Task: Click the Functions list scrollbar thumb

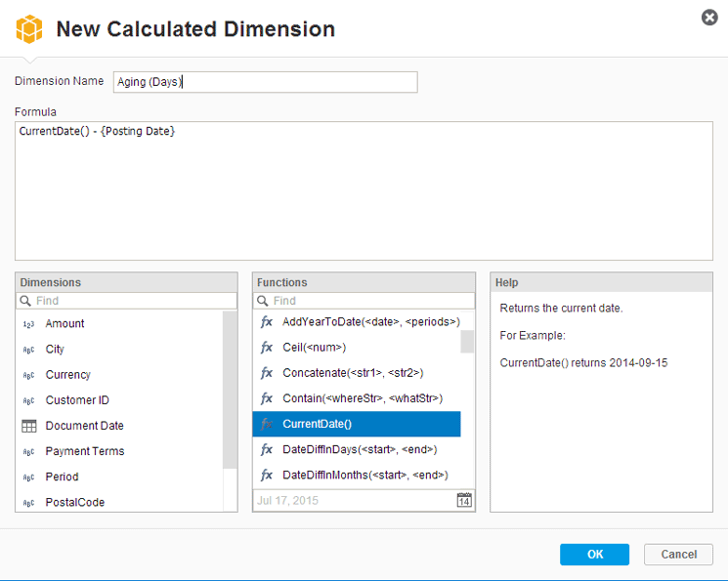Action: point(467,341)
